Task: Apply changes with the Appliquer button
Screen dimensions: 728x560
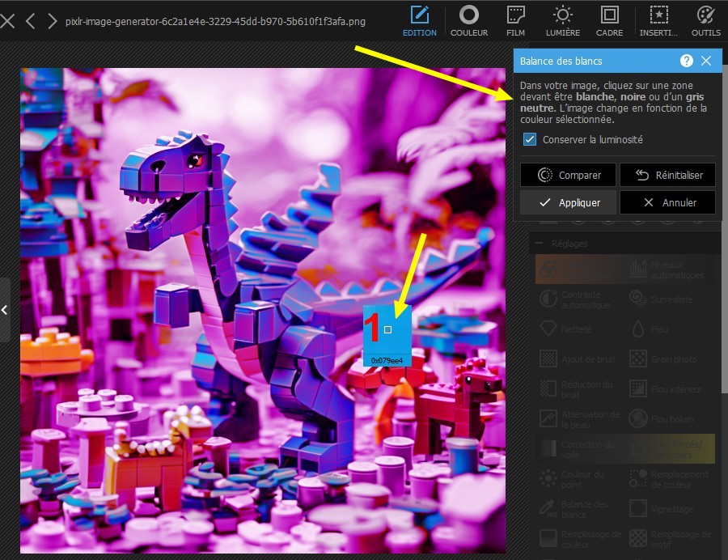Action: pos(569,202)
